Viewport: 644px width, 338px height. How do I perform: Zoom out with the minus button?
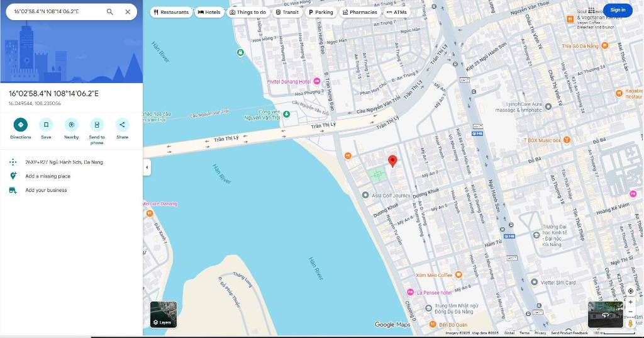(630, 312)
